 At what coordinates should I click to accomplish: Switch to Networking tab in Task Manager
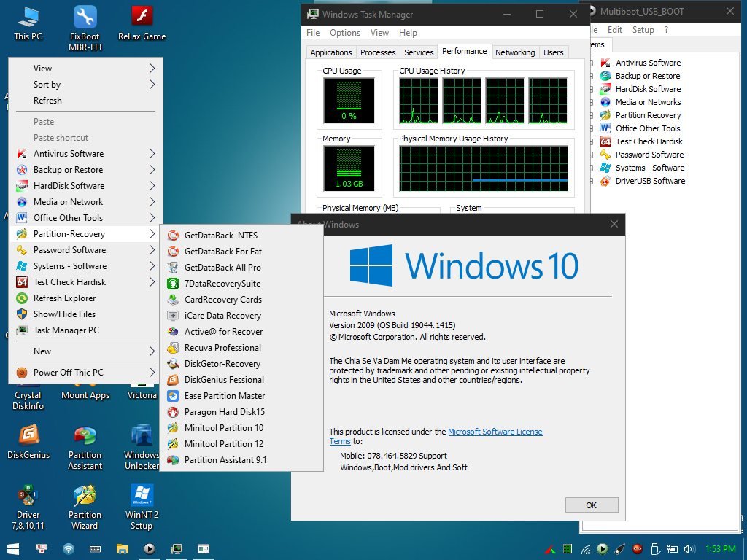coord(515,52)
